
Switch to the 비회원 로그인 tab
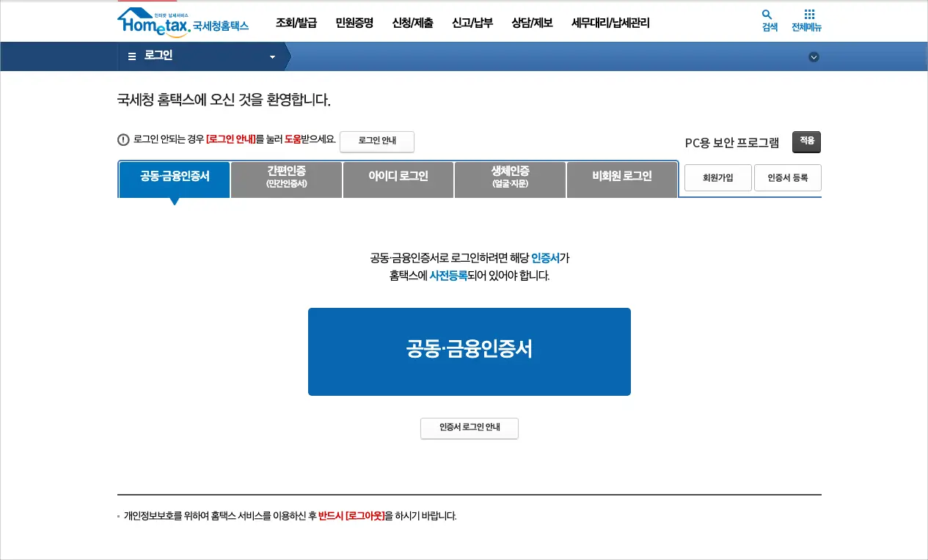point(622,179)
